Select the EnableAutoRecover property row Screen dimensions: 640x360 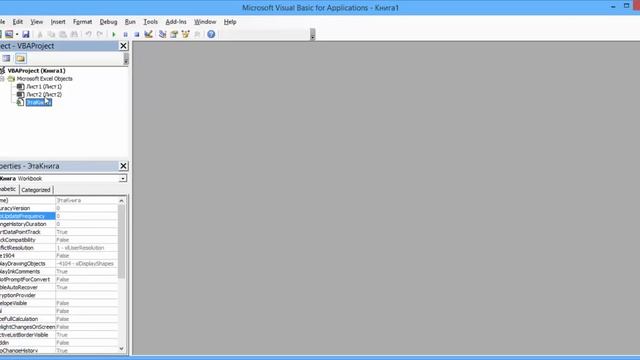[58, 287]
